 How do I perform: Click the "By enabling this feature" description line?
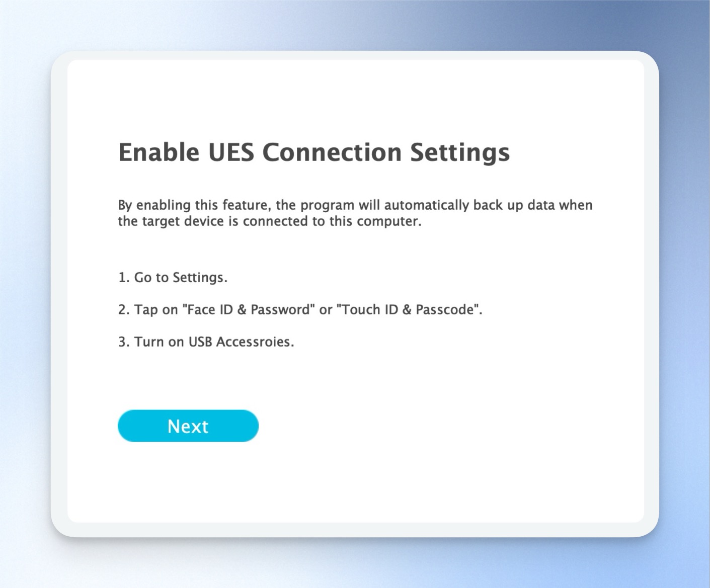[355, 205]
